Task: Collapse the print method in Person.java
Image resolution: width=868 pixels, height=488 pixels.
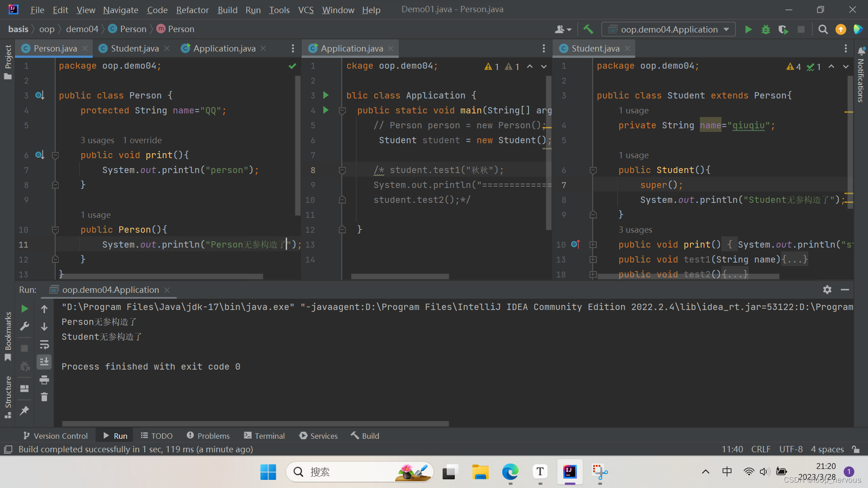Action: pyautogui.click(x=55, y=155)
